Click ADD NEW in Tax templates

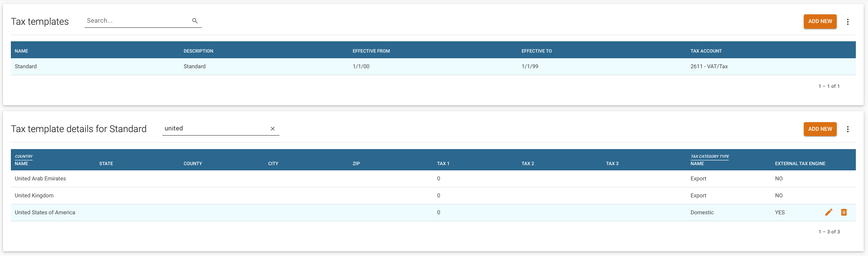coord(820,21)
